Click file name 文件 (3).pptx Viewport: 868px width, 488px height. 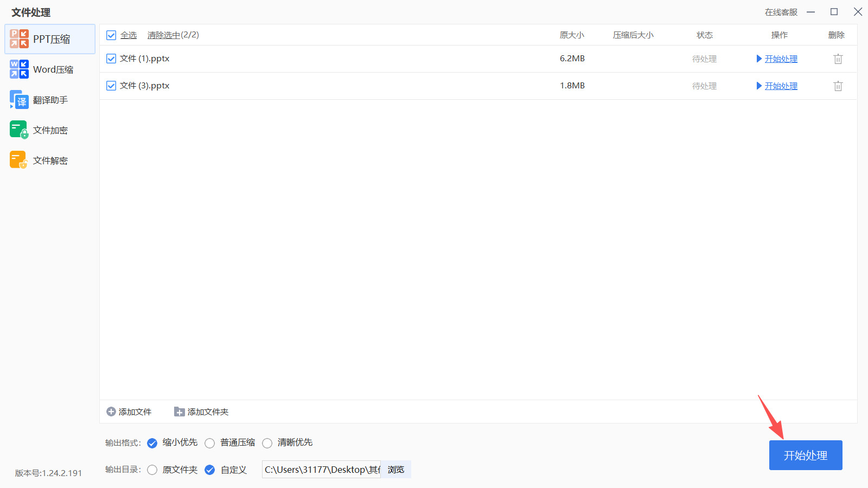(145, 86)
